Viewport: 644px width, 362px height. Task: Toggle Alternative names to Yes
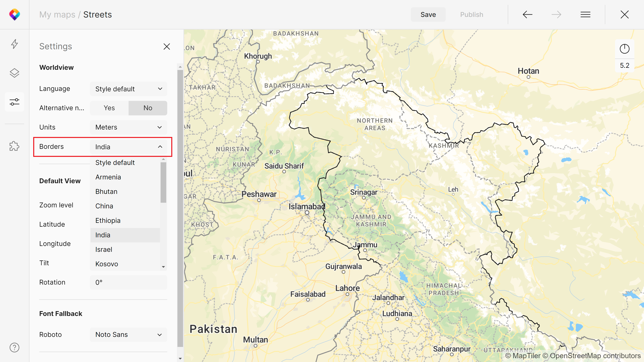point(109,108)
